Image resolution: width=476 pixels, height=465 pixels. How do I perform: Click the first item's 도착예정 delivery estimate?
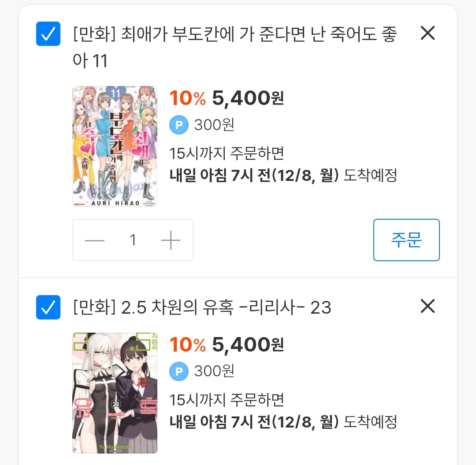coord(283,175)
